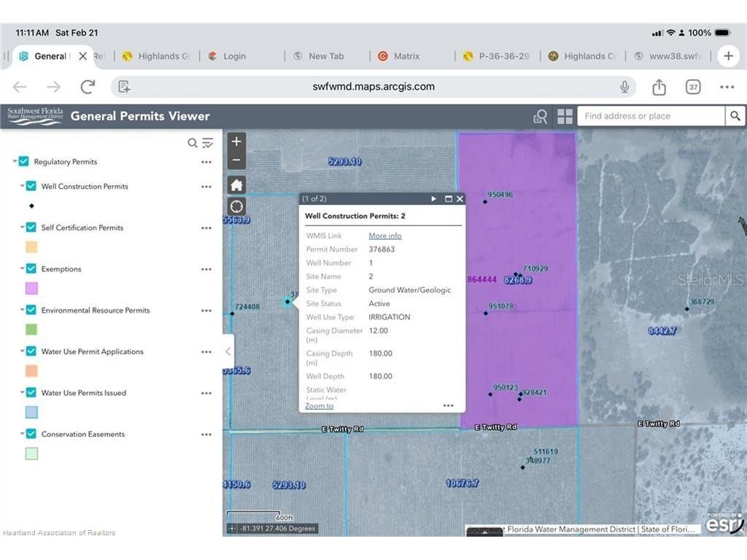Filter layers using the layer list icon

(x=208, y=143)
